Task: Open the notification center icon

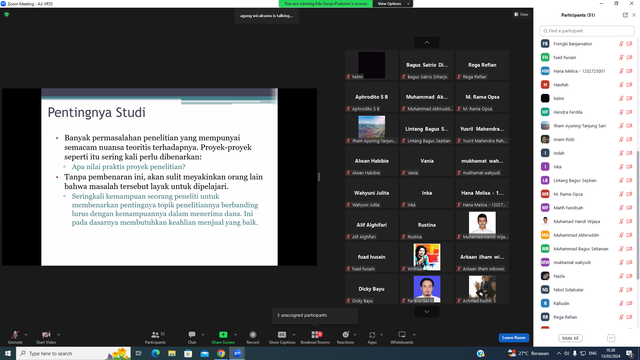Action: click(x=630, y=353)
